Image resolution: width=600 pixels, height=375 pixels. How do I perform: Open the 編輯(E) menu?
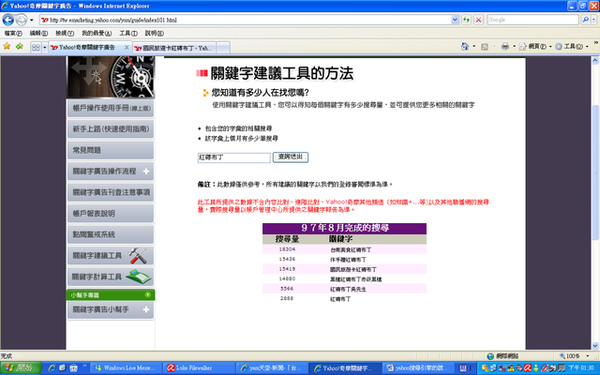[x=39, y=33]
